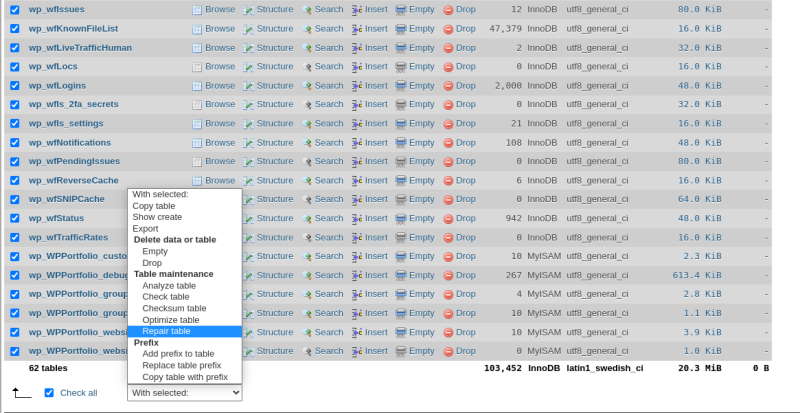The width and height of the screenshot is (800, 413).
Task: Toggle checkbox for wp_wfTrafficRates
Action: [15, 237]
